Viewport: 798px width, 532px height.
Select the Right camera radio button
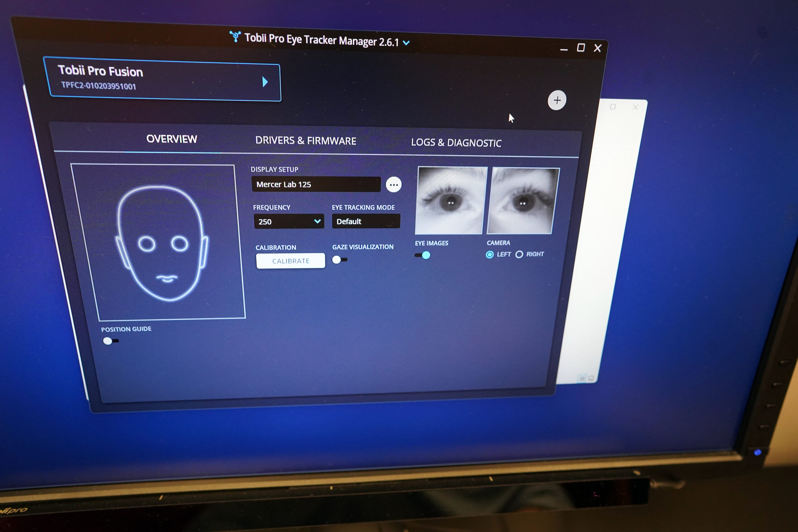tap(519, 254)
